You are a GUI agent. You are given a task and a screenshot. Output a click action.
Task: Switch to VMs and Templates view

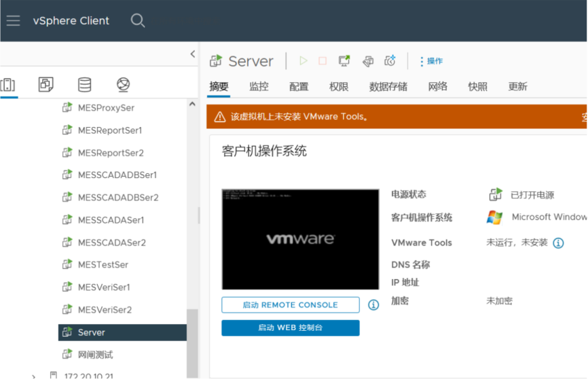46,85
